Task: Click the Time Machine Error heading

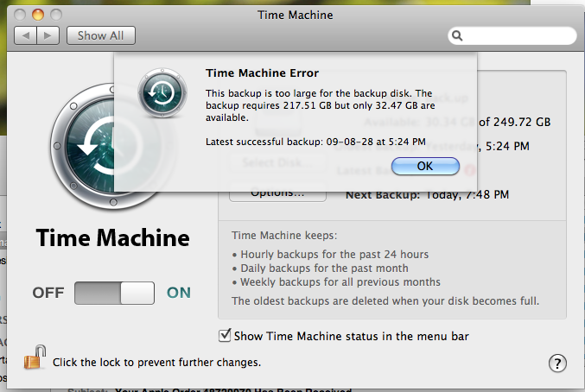Action: 263,73
